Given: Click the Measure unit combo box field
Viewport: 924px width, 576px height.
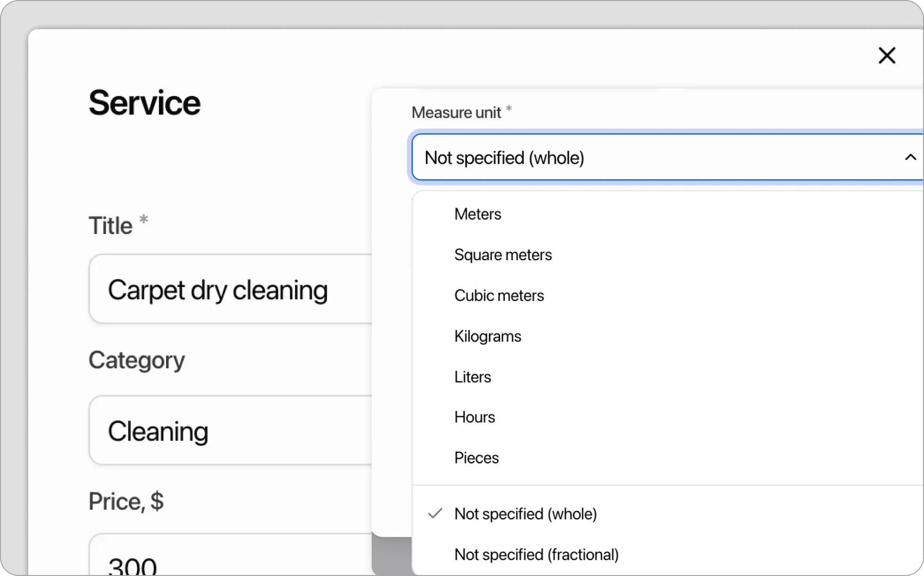Looking at the screenshot, I should [659, 158].
